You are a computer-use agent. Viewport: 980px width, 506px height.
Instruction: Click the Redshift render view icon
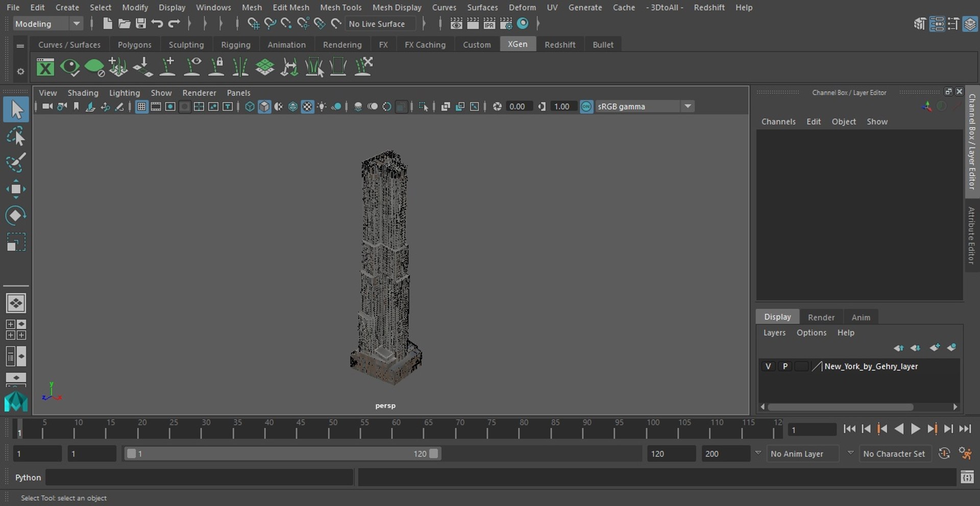(523, 23)
